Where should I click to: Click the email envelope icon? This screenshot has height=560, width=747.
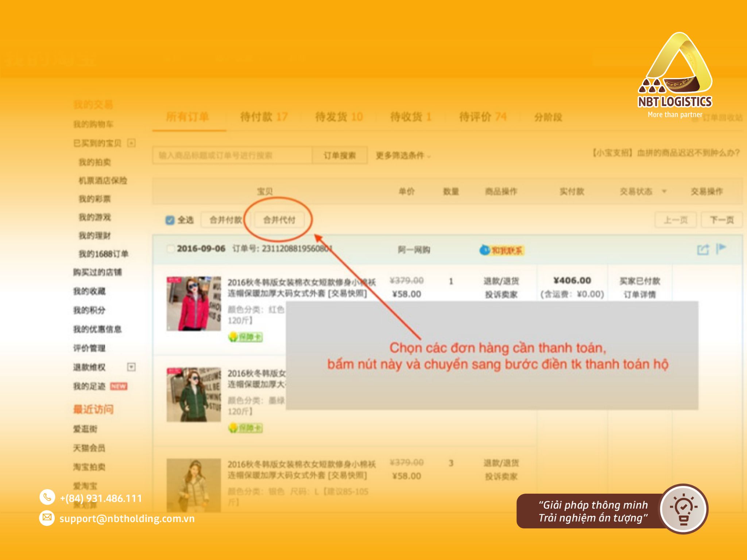click(47, 518)
